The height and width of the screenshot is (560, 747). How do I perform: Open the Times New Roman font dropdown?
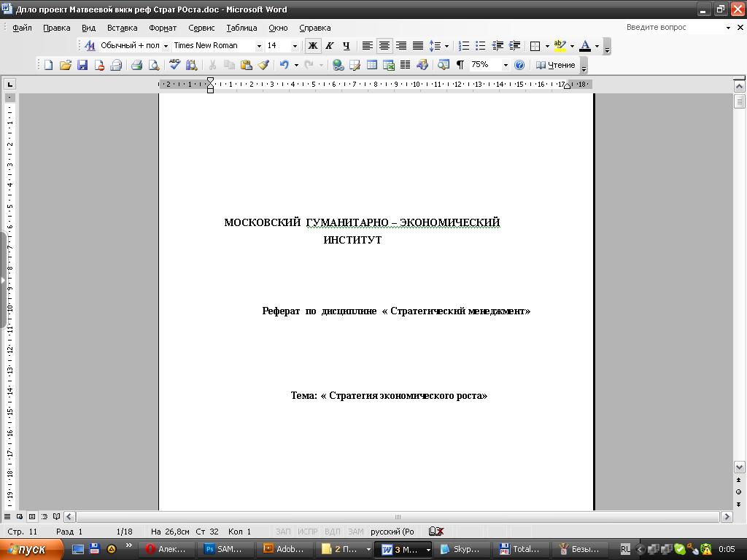tap(259, 46)
